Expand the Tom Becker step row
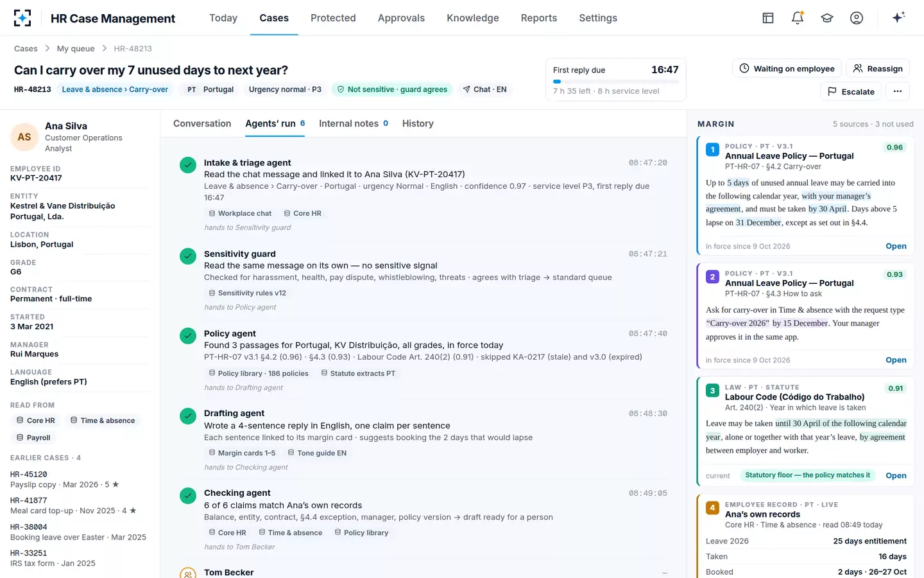The height and width of the screenshot is (578, 924). (x=424, y=572)
